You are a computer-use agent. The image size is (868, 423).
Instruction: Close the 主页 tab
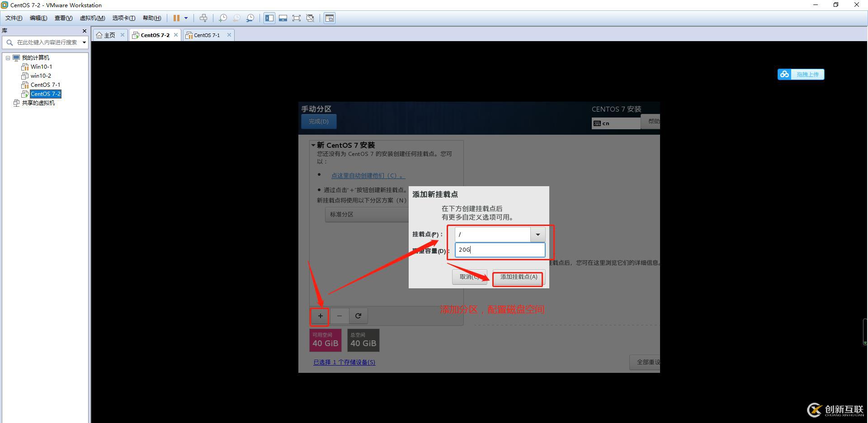[123, 35]
